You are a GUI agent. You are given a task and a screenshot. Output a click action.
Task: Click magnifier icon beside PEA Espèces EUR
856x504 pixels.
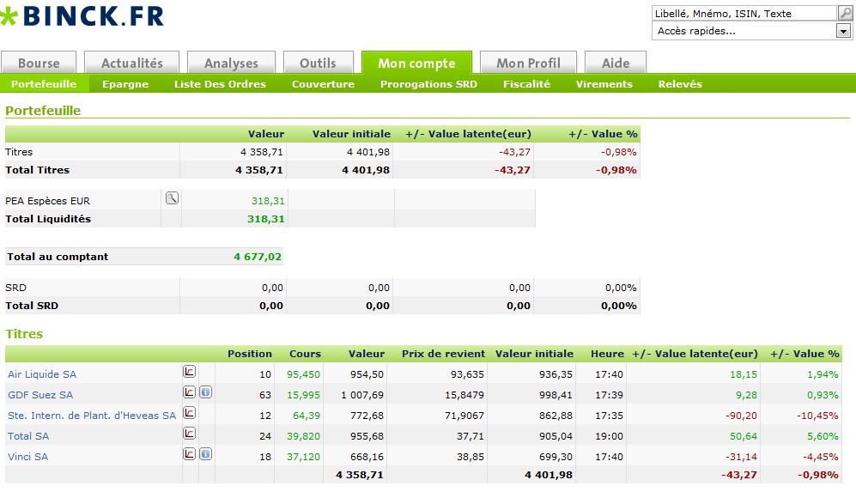(x=172, y=198)
